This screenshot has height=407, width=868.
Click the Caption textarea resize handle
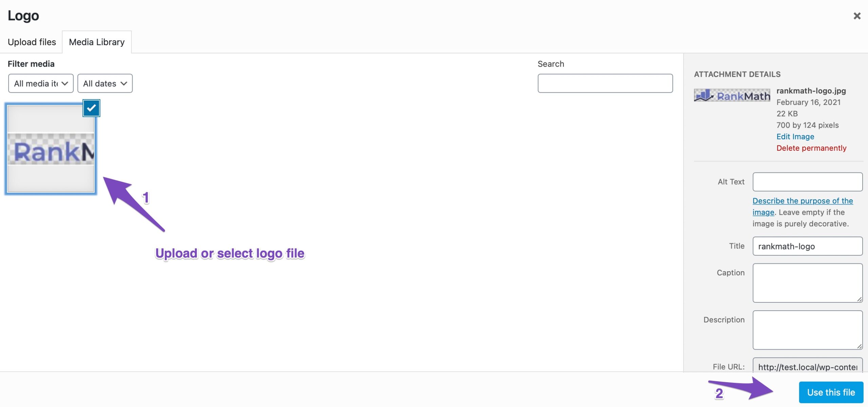[x=859, y=299]
